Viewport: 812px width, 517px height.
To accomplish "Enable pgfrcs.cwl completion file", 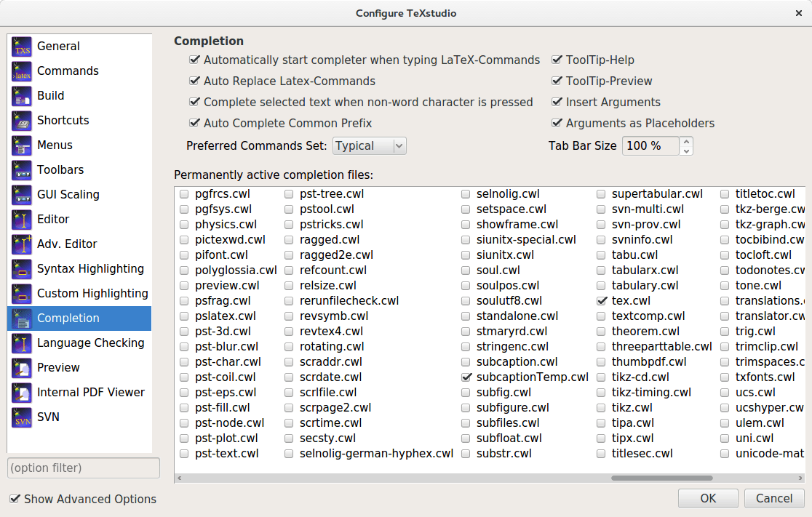I will click(184, 194).
